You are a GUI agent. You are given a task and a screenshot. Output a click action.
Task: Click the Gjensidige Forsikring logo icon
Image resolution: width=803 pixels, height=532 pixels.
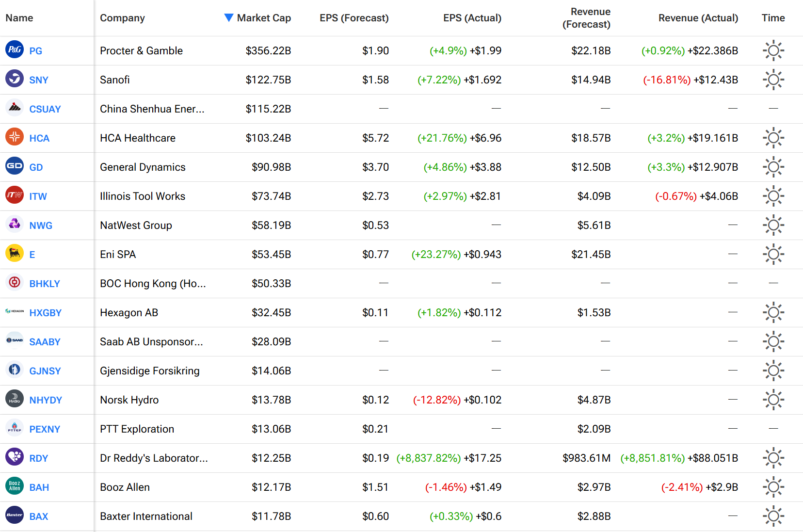pyautogui.click(x=15, y=370)
